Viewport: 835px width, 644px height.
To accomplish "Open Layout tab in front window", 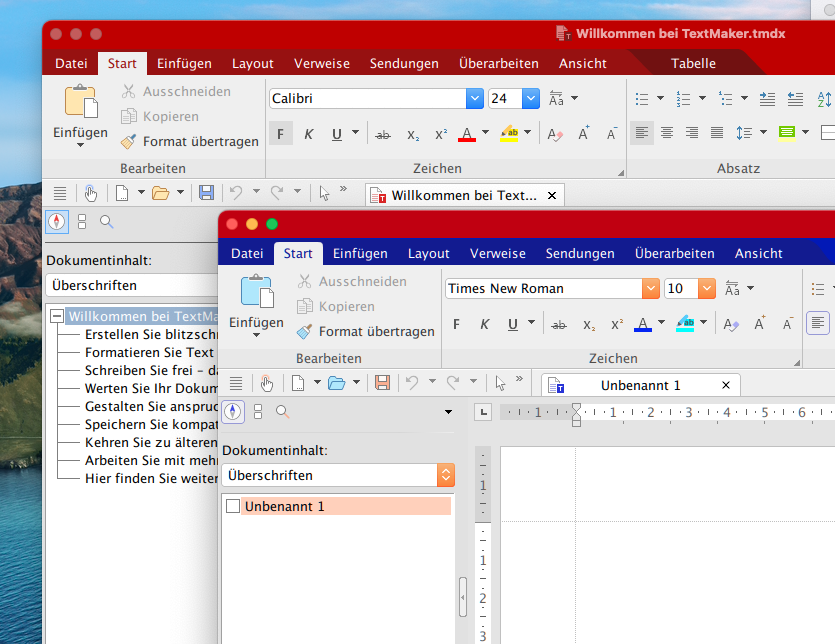I will 428,254.
